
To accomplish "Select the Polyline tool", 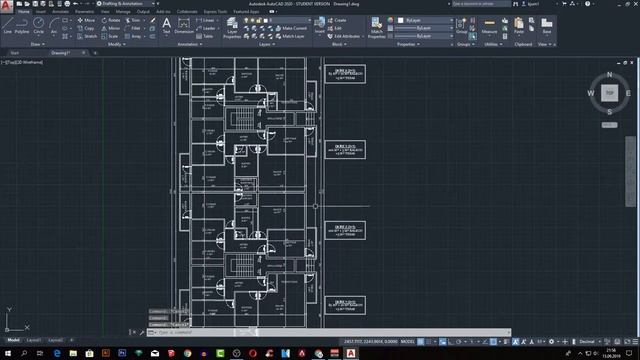I will pyautogui.click(x=22, y=25).
